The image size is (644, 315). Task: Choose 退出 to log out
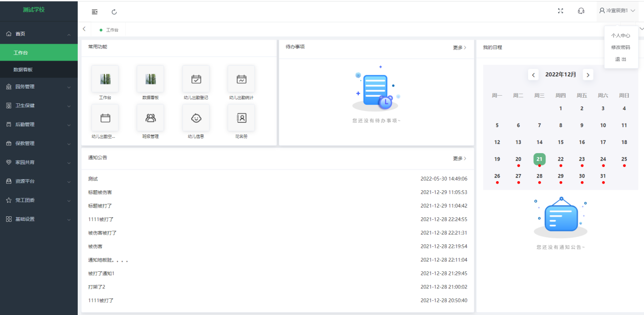click(621, 59)
